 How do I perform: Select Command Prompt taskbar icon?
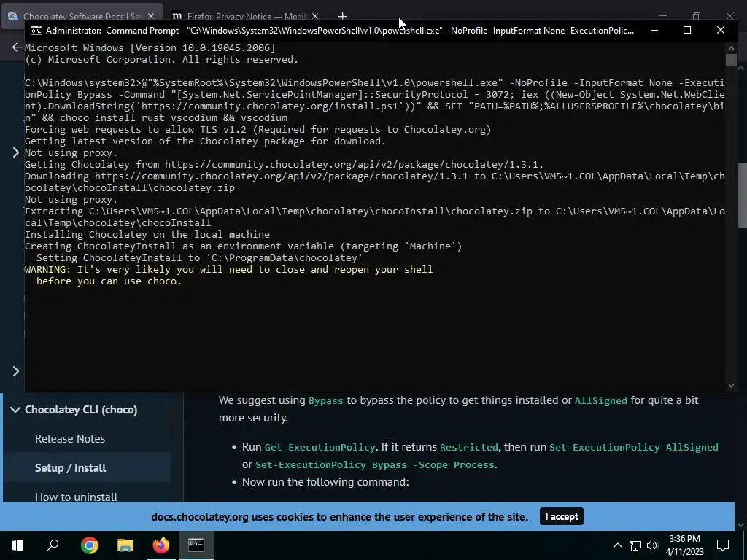(196, 545)
